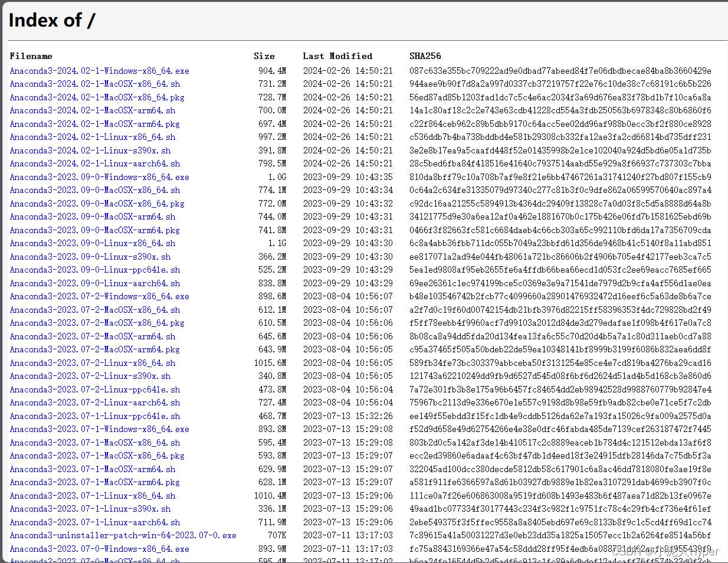Image resolution: width=728 pixels, height=563 pixels.
Task: Click Anaconda3-2024.02-1-MacOSX-x86_64.pkg link
Action: pyautogui.click(x=97, y=97)
